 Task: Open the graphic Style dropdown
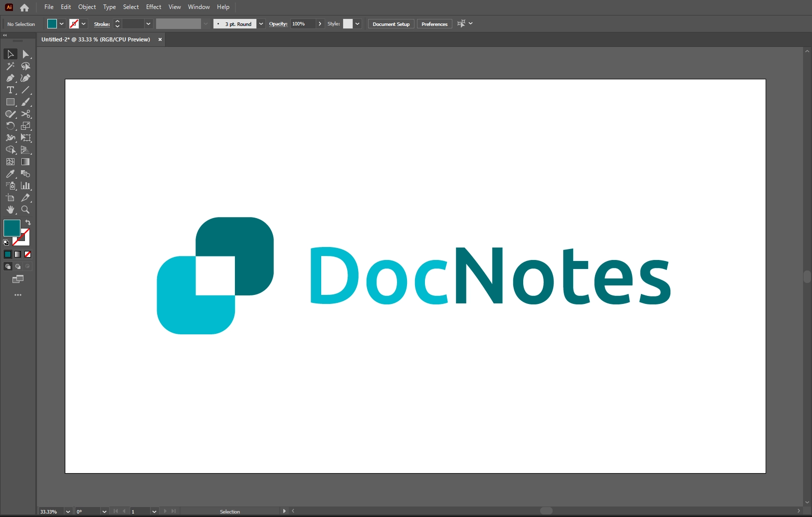pos(357,24)
